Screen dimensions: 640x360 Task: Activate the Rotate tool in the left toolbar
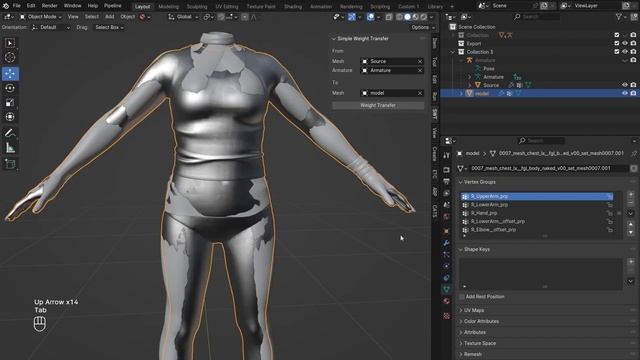10,88
